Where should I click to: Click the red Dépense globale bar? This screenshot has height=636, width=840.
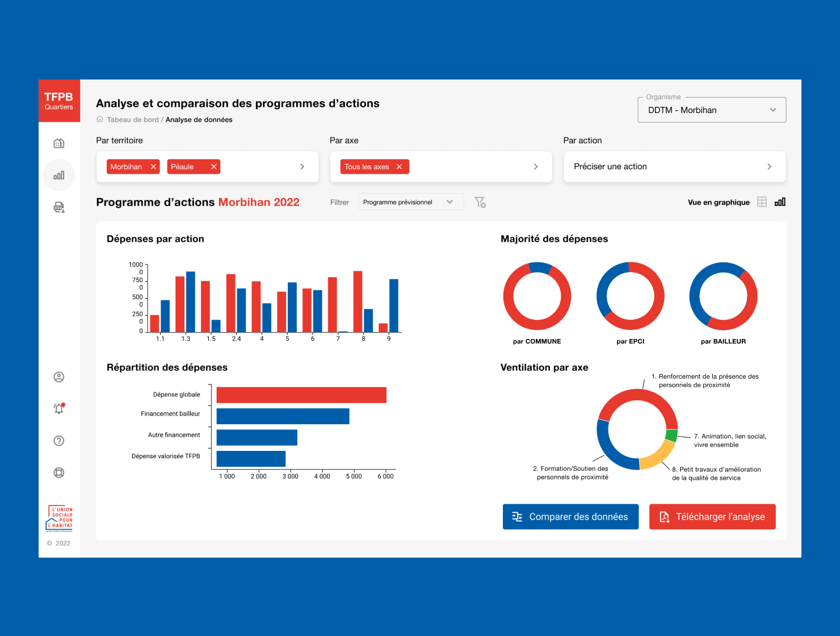point(301,395)
